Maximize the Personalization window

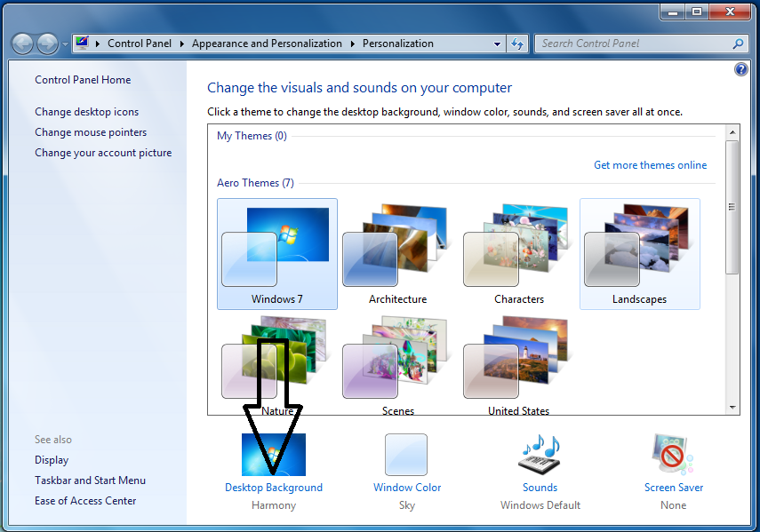pos(697,12)
